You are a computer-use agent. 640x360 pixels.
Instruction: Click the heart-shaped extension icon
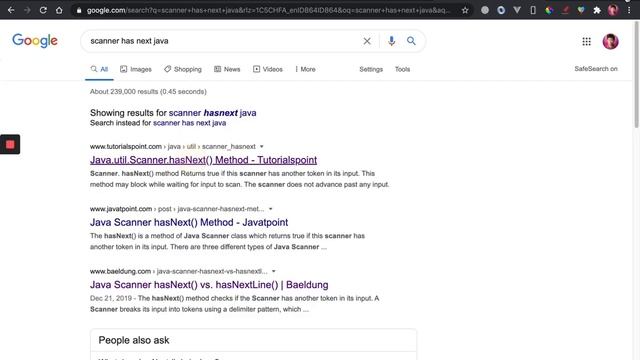click(x=581, y=10)
